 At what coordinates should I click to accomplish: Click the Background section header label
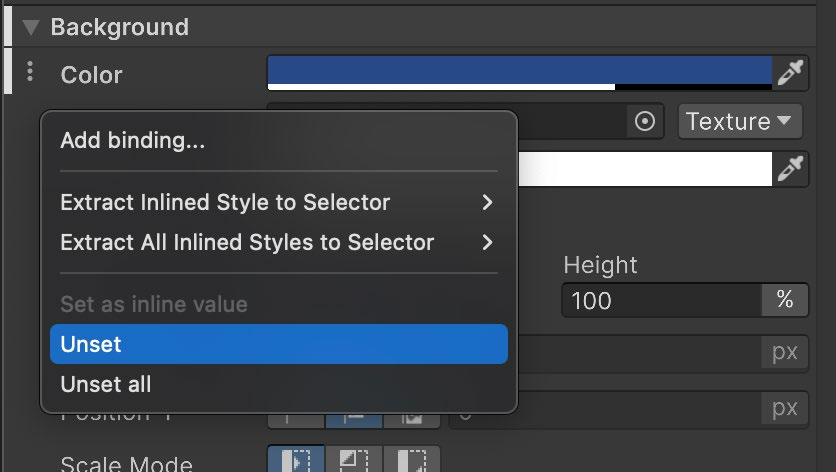[119, 27]
